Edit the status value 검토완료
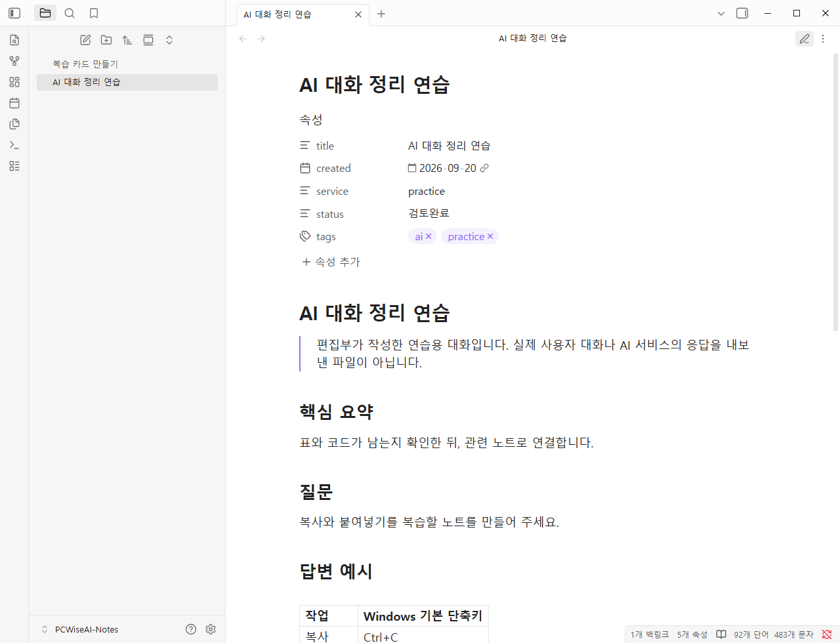 [x=429, y=213]
